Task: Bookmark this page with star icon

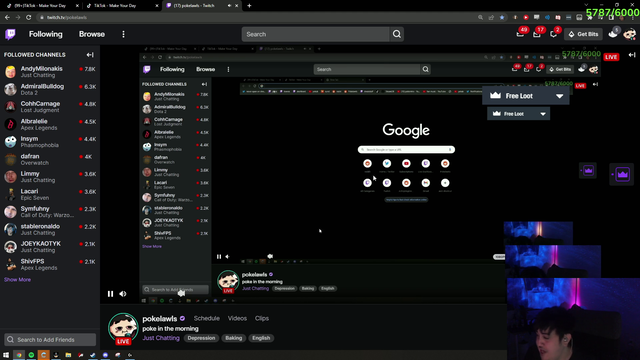Action: pyautogui.click(x=502, y=17)
